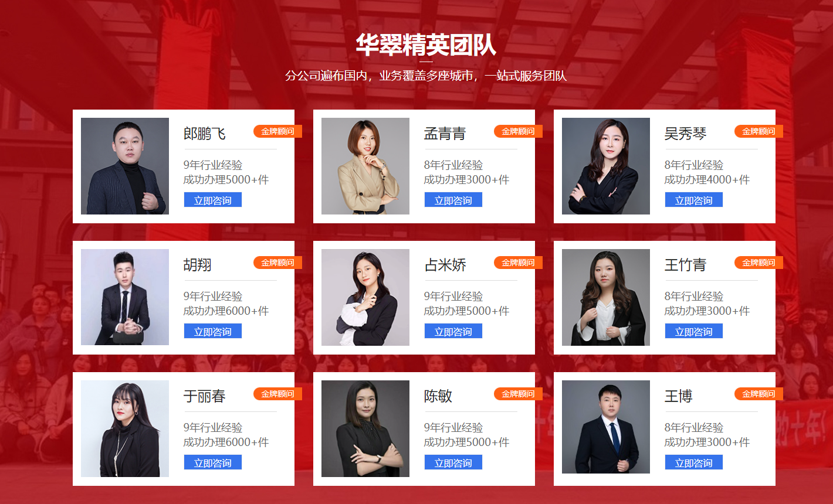Image resolution: width=833 pixels, height=504 pixels.
Task: Click 金牌顾问 badge on 王竹青's card
Action: pyautogui.click(x=759, y=263)
